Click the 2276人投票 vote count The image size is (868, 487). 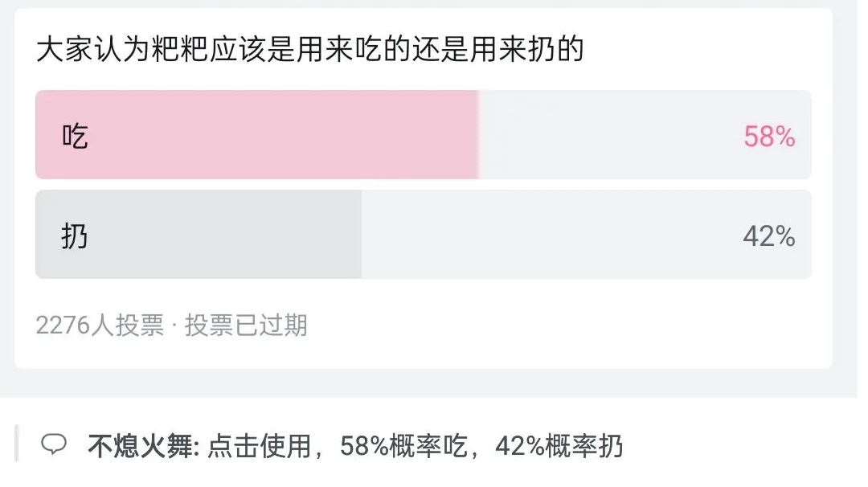[100, 325]
